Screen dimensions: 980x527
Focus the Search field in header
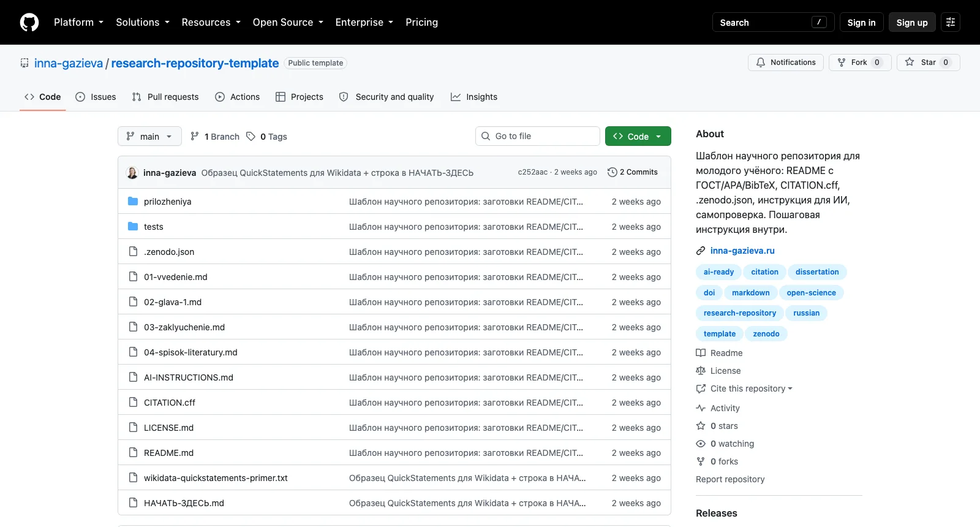[x=773, y=22]
